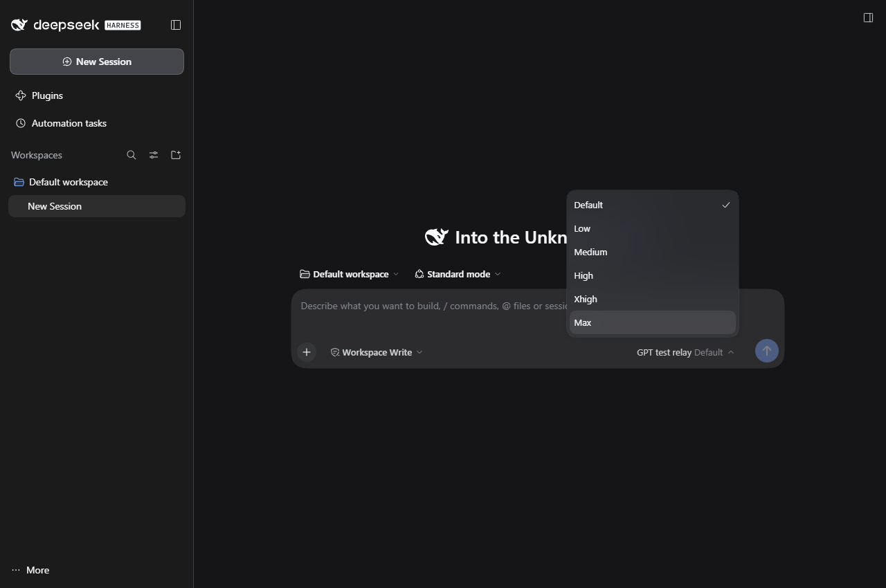Choose High in the effort menu

pos(653,275)
